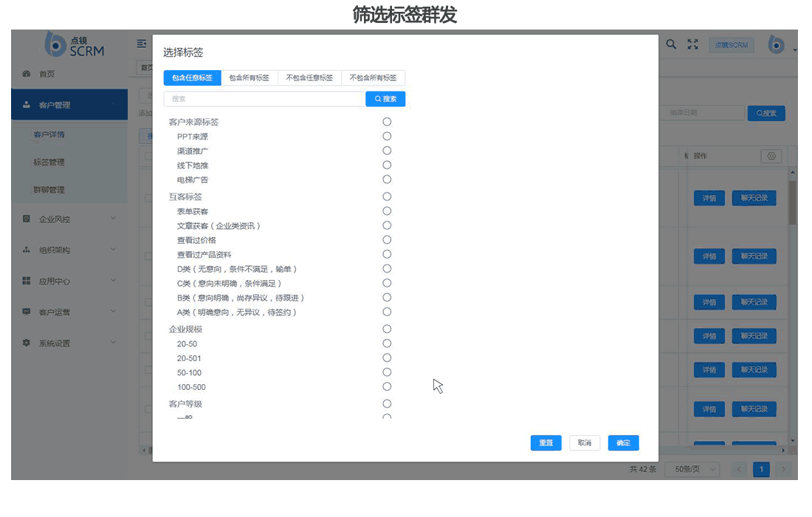Click the 点镜 SCRM logo
The height and width of the screenshot is (517, 812).
[75, 45]
